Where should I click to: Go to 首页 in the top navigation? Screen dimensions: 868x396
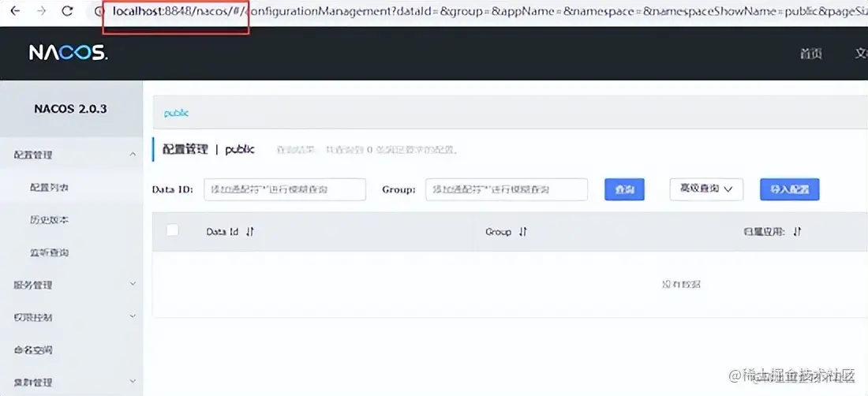point(811,54)
